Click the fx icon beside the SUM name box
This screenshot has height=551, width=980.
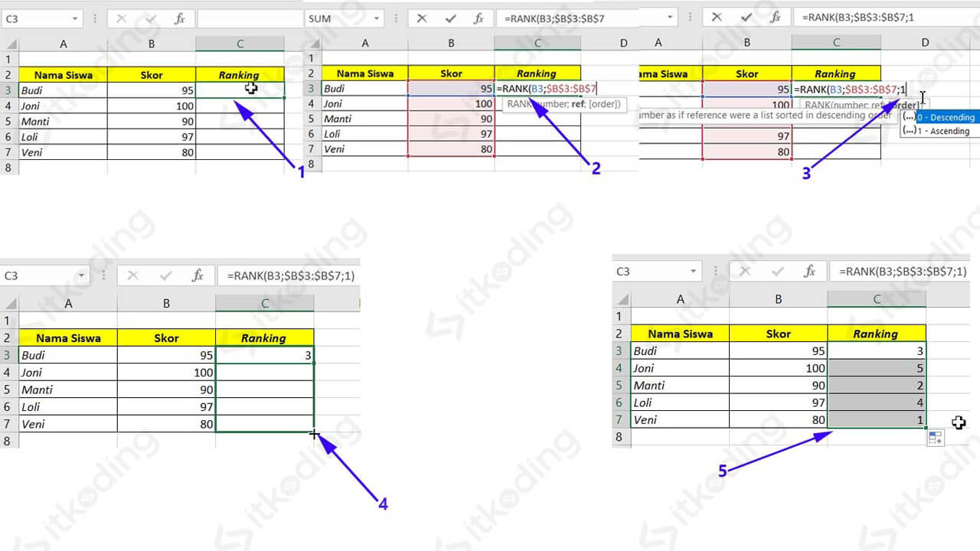click(479, 18)
